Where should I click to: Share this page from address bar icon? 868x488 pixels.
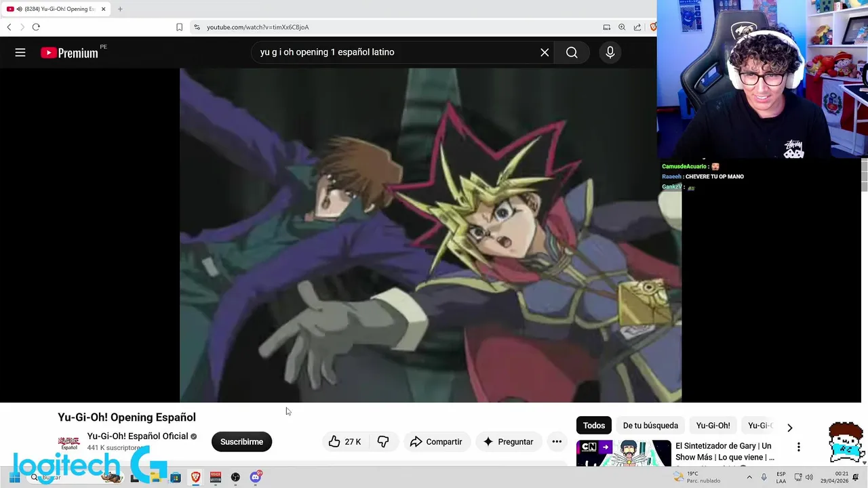tap(637, 27)
